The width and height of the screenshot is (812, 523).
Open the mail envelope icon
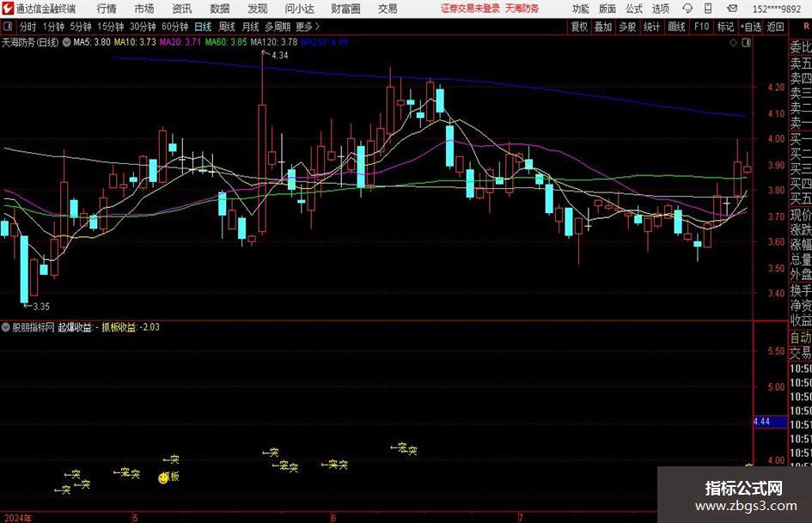pyautogui.click(x=732, y=9)
